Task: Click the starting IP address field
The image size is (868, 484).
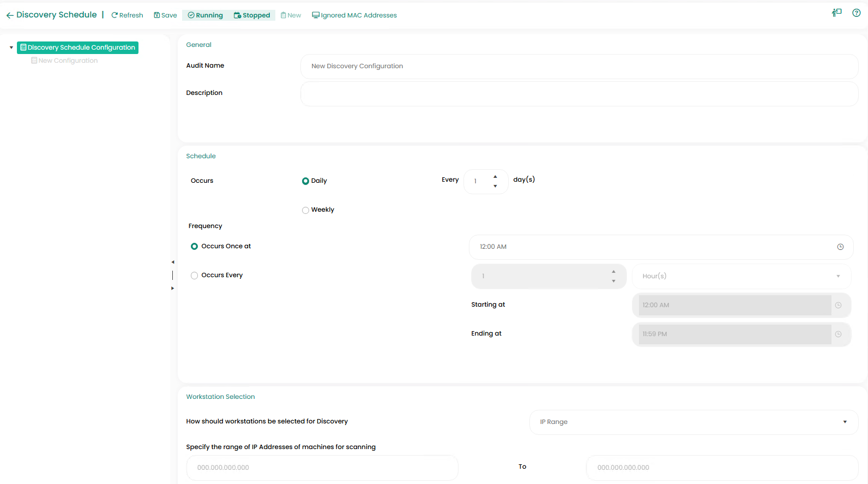Action: [322, 468]
